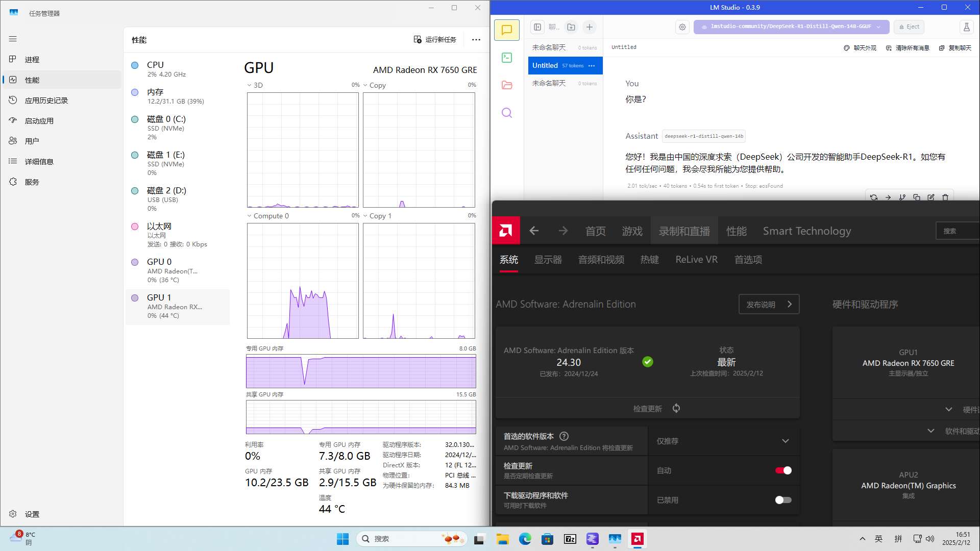Viewport: 980px width, 551px height.
Task: Open the Hotkeys sub-tab in AMD Software
Action: coord(649,260)
